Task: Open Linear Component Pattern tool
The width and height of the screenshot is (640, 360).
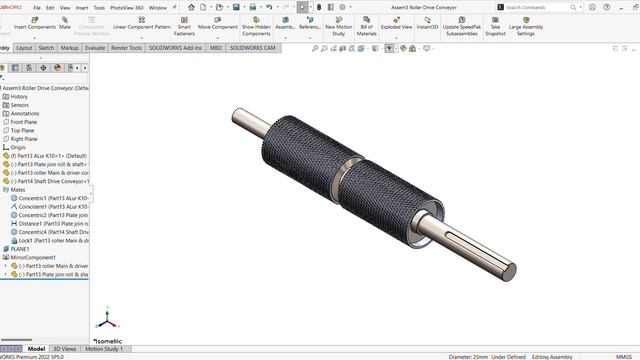Action: [x=142, y=23]
